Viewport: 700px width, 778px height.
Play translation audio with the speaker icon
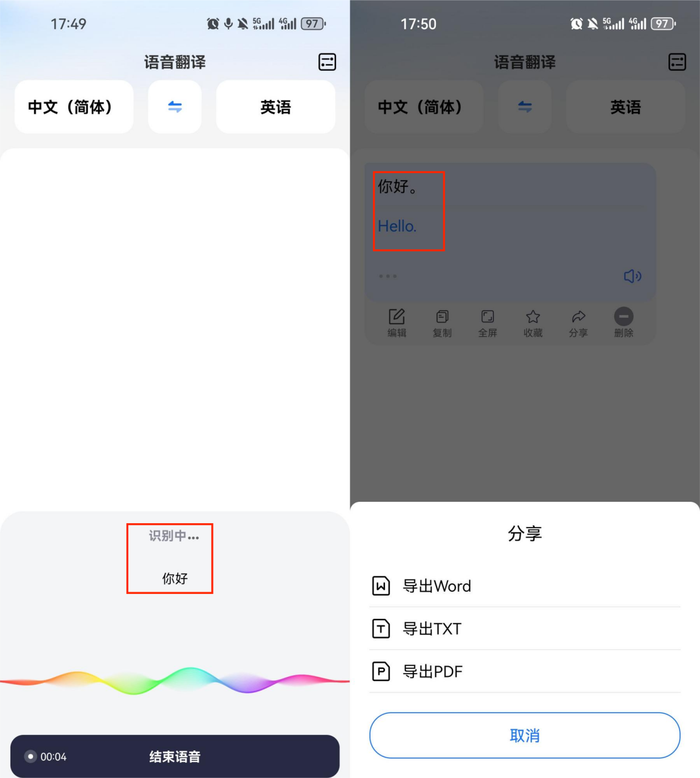633,276
